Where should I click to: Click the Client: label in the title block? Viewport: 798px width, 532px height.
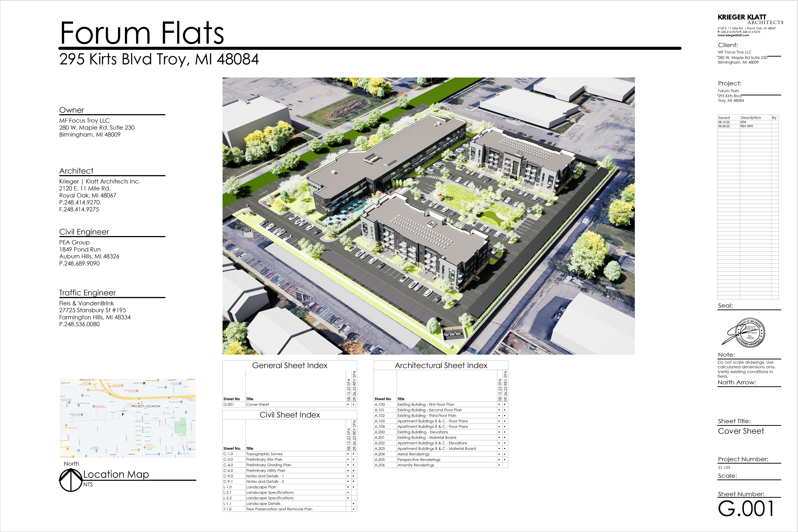click(x=728, y=45)
